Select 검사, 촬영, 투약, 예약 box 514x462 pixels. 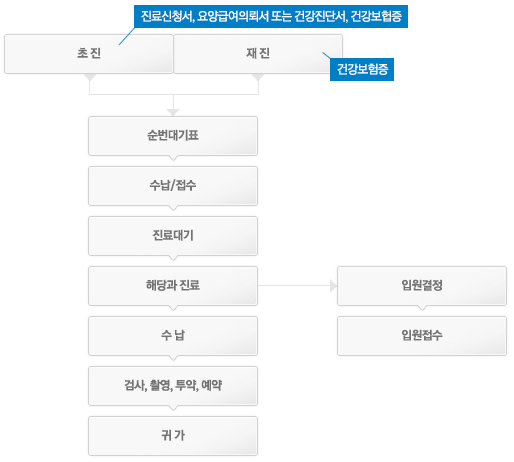click(x=173, y=386)
